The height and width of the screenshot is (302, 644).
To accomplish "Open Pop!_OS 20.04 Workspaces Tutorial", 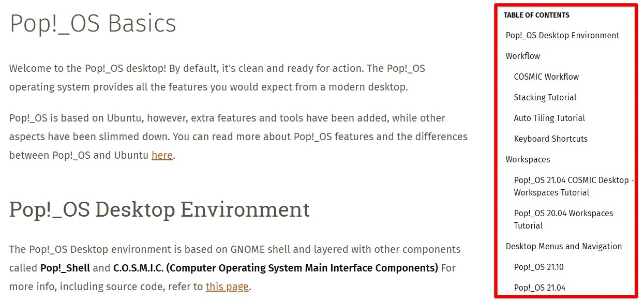I will [563, 219].
